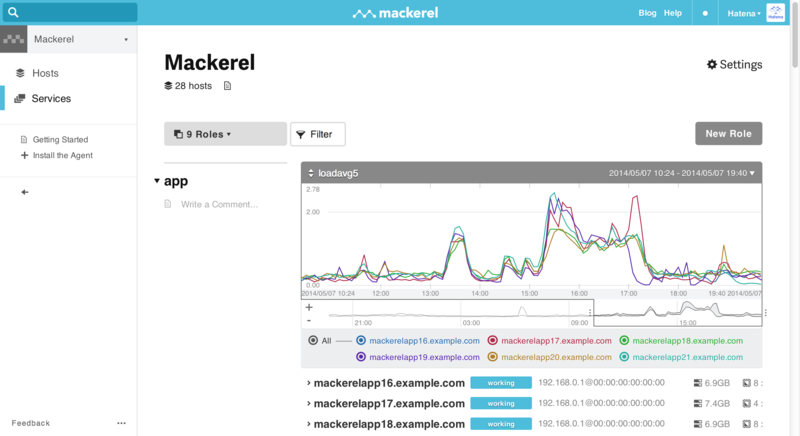Click right handle of timeline range
This screenshot has width=800, height=436.
click(x=766, y=313)
